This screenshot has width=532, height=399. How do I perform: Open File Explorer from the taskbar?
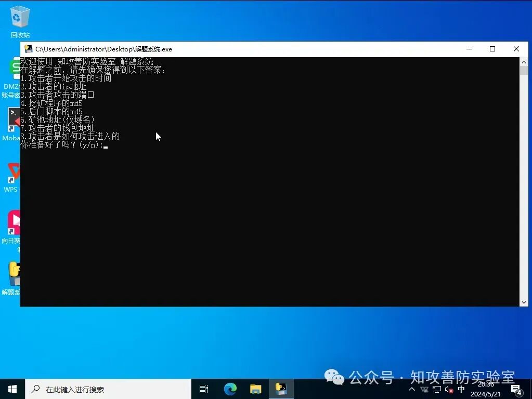point(255,389)
